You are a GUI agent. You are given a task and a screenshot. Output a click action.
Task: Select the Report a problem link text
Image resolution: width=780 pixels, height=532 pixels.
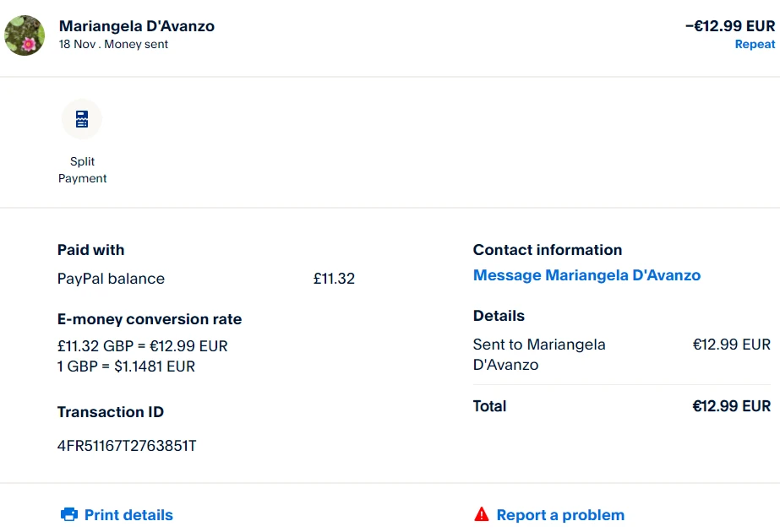point(560,515)
